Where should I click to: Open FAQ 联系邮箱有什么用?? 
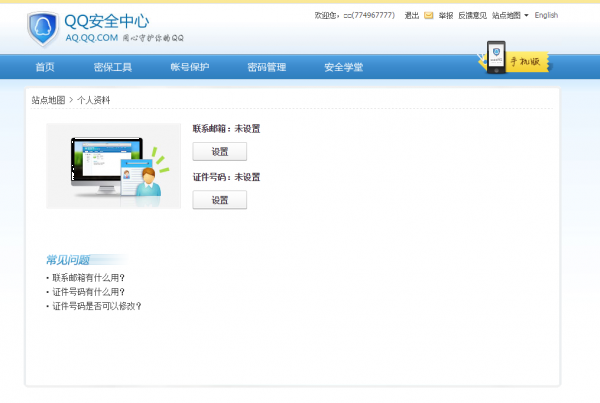pos(88,277)
